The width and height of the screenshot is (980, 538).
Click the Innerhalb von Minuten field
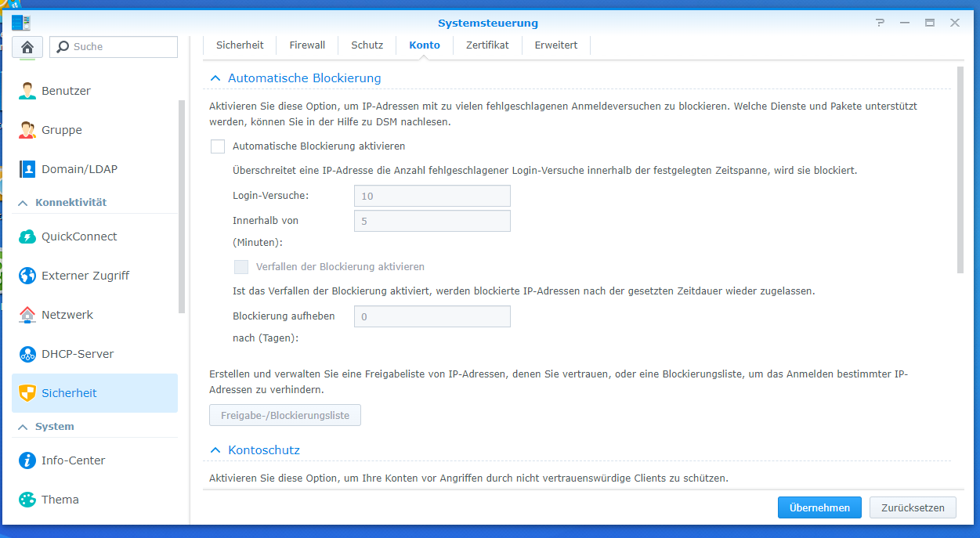point(432,221)
